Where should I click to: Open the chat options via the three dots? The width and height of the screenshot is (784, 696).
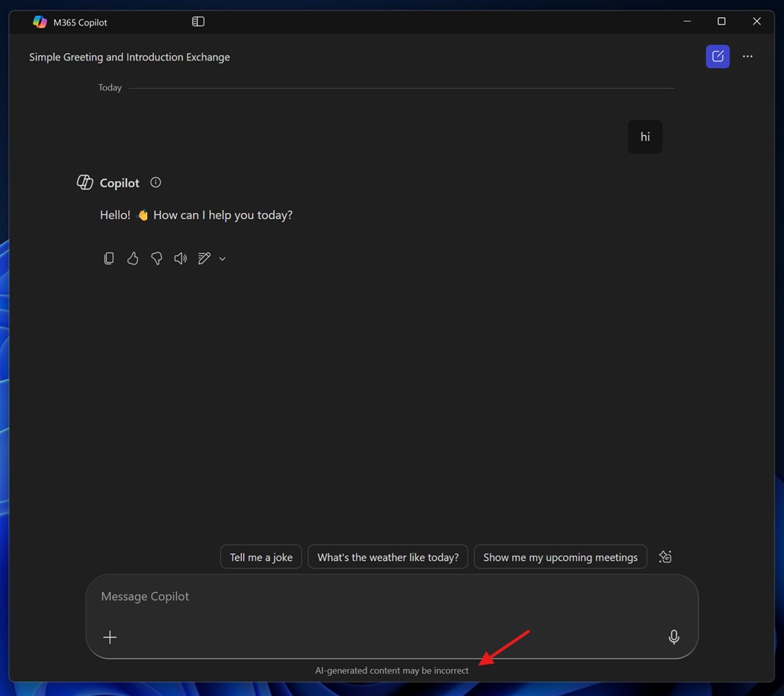point(747,56)
